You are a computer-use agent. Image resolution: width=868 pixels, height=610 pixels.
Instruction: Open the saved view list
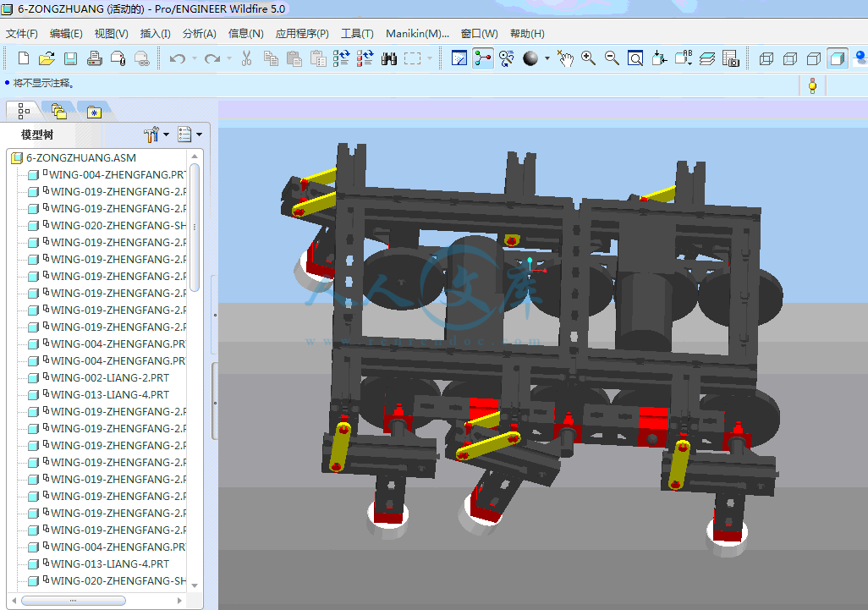click(684, 58)
